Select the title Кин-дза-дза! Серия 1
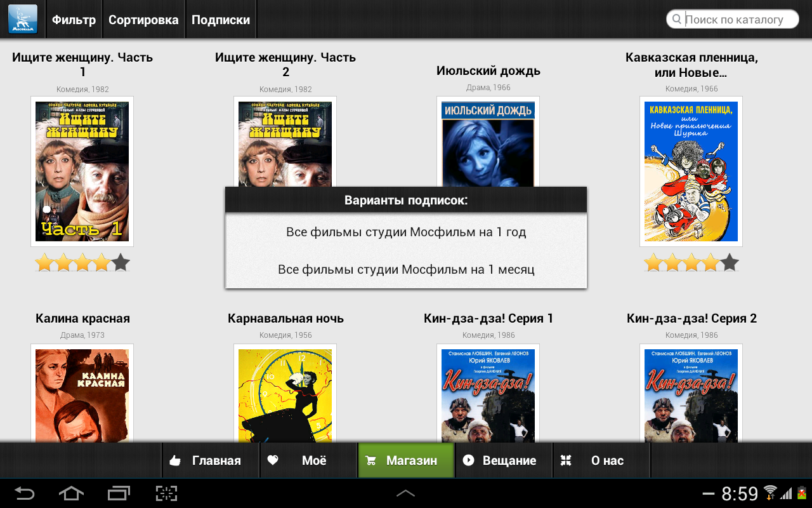Screen dimensions: 812x508 pos(488,318)
